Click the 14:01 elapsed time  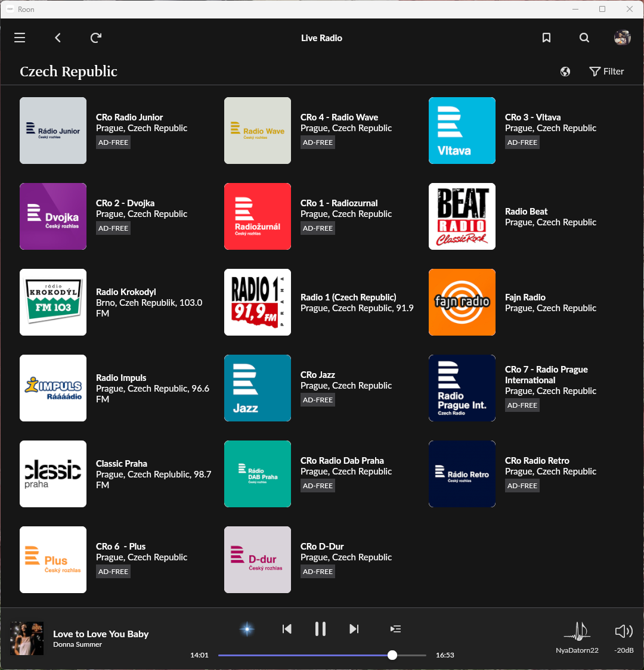click(199, 655)
